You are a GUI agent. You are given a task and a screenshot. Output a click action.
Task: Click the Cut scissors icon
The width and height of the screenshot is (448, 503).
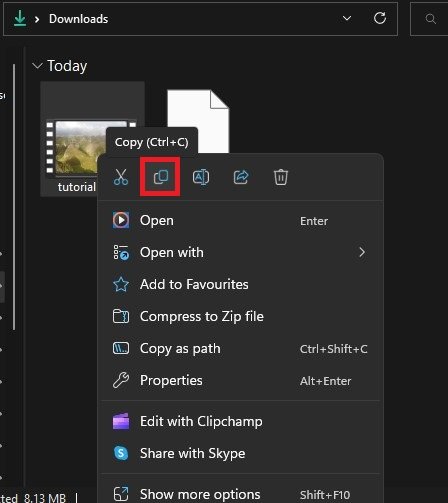coord(121,177)
